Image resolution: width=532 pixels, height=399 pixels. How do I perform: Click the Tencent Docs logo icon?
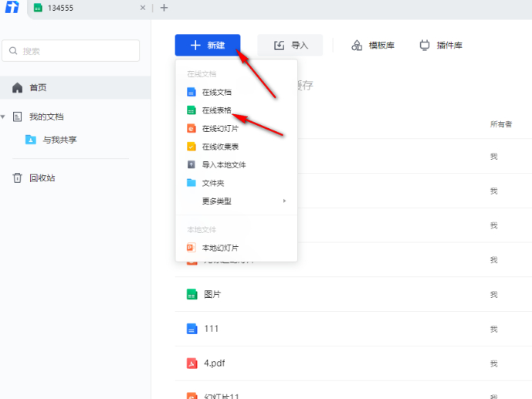12,7
